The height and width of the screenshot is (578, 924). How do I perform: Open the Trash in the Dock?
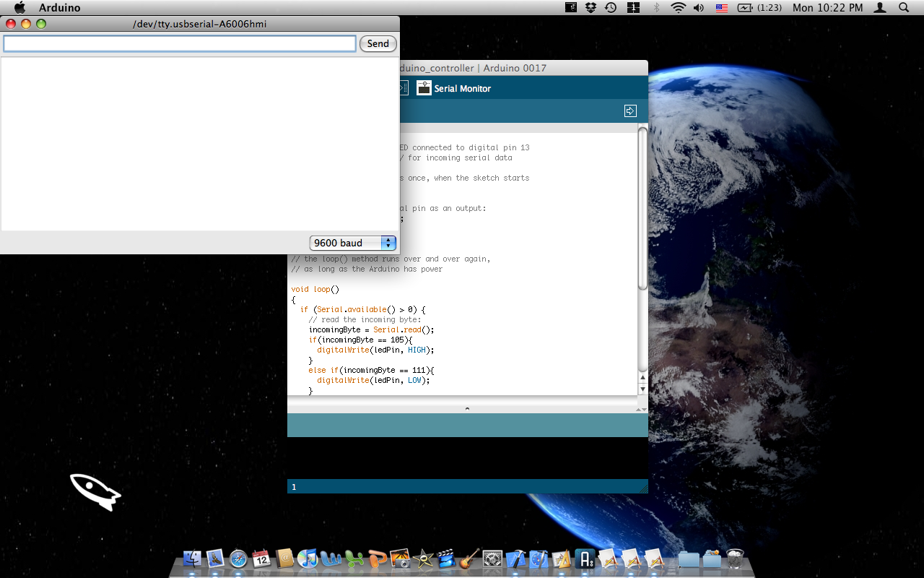click(x=735, y=558)
